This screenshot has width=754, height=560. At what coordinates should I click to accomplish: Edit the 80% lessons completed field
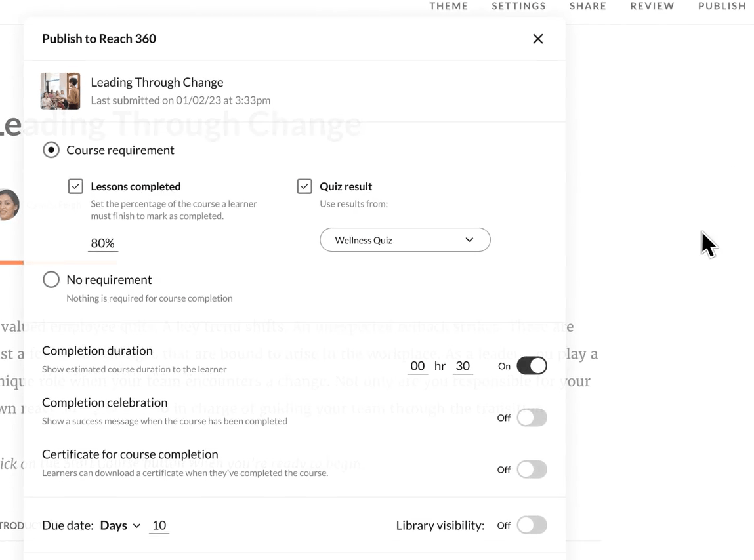pyautogui.click(x=103, y=243)
